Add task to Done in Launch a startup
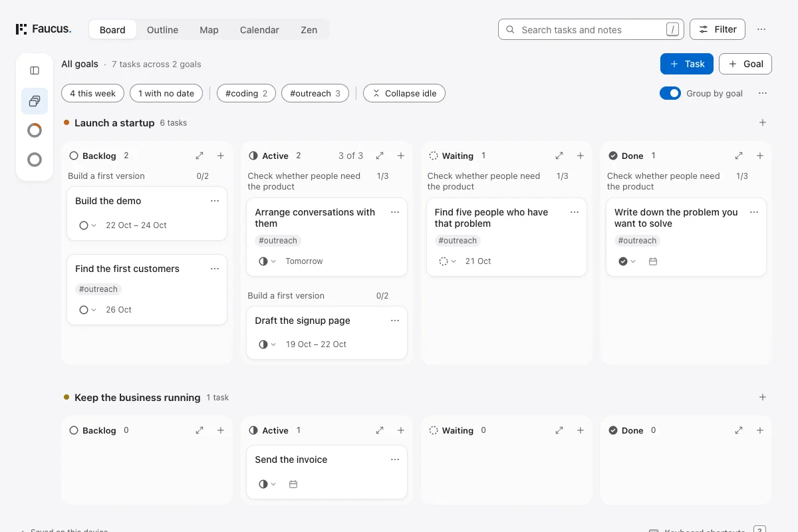Screen dimensions: 798x532 click(760, 156)
